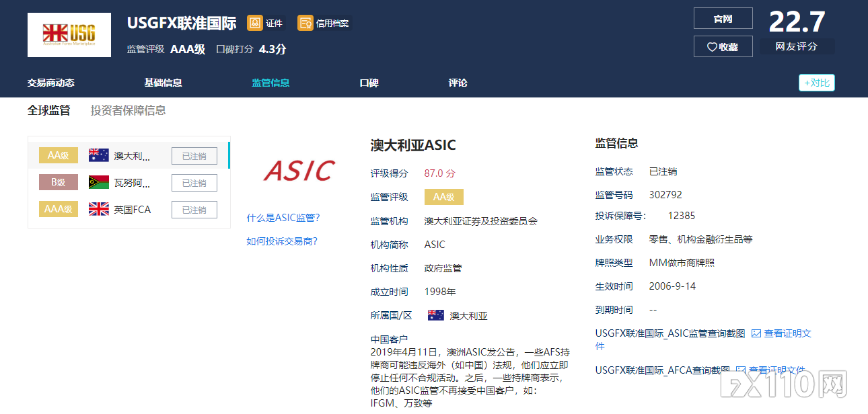
Task: Go to the 口碑 tab
Action: 369,83
